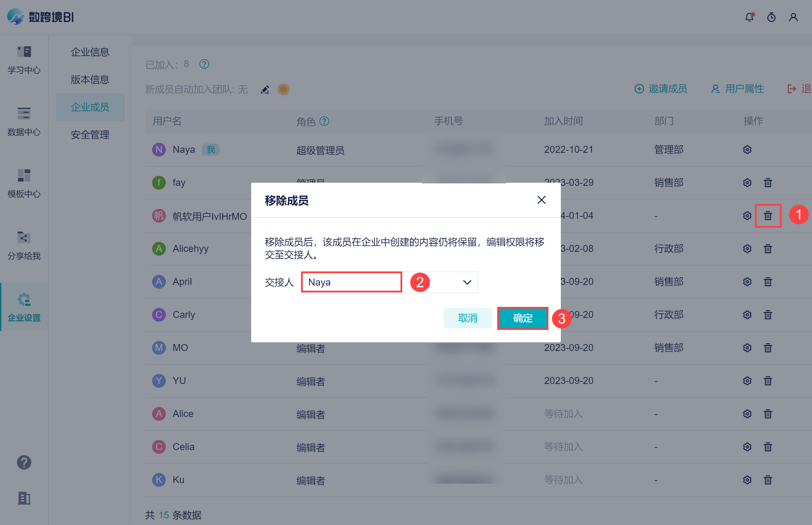The height and width of the screenshot is (525, 812).
Task: Open 数据中心 in left sidebar
Action: tap(24, 121)
